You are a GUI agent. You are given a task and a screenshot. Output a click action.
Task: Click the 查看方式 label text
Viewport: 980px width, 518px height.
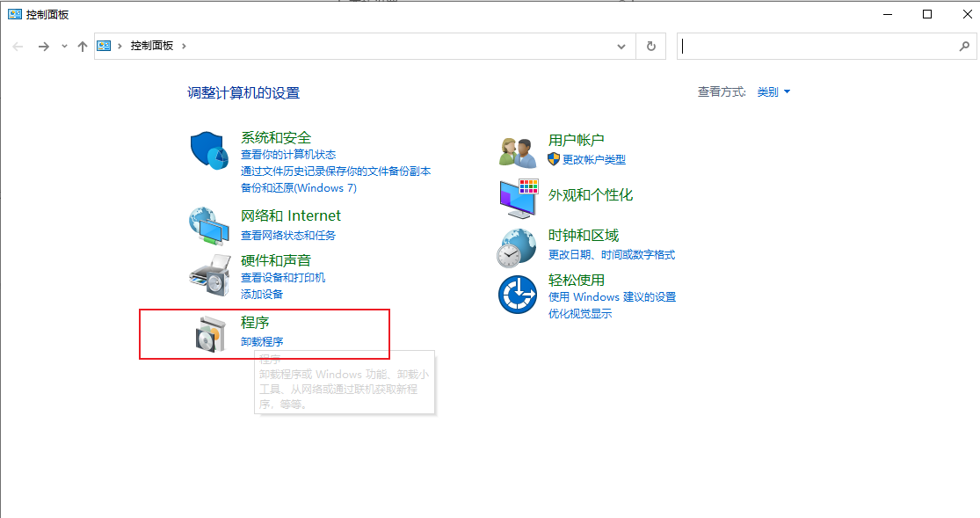(x=722, y=92)
